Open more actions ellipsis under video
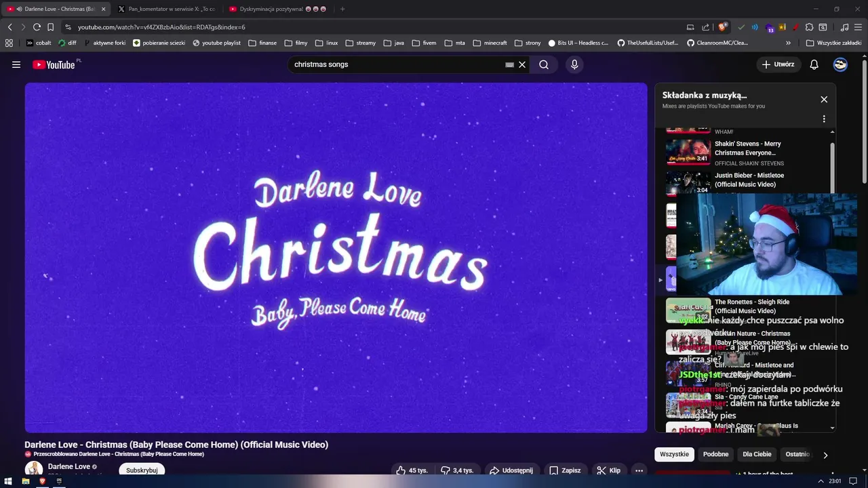The width and height of the screenshot is (868, 488). [639, 470]
